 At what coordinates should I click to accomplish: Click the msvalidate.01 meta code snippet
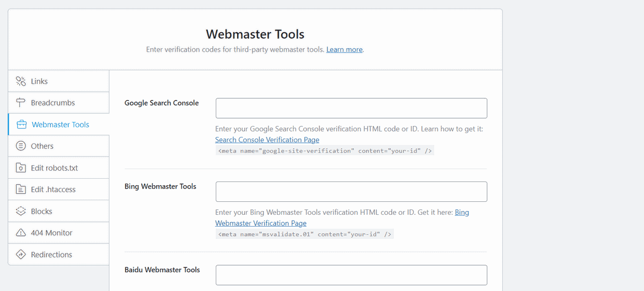coord(305,235)
